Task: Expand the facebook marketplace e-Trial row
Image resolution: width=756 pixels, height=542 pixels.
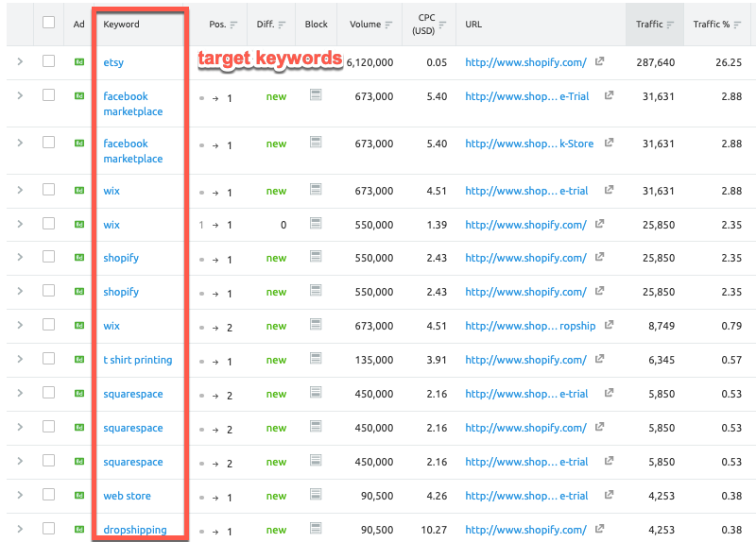Action: coord(20,95)
